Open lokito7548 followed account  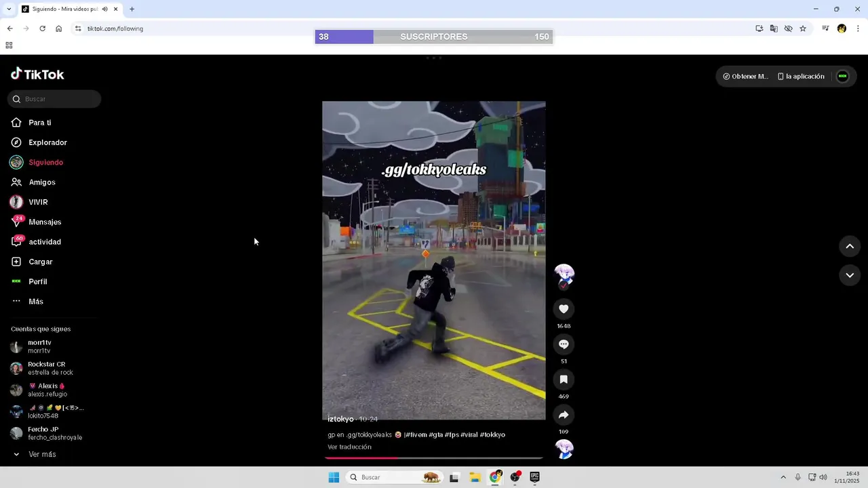coord(47,411)
